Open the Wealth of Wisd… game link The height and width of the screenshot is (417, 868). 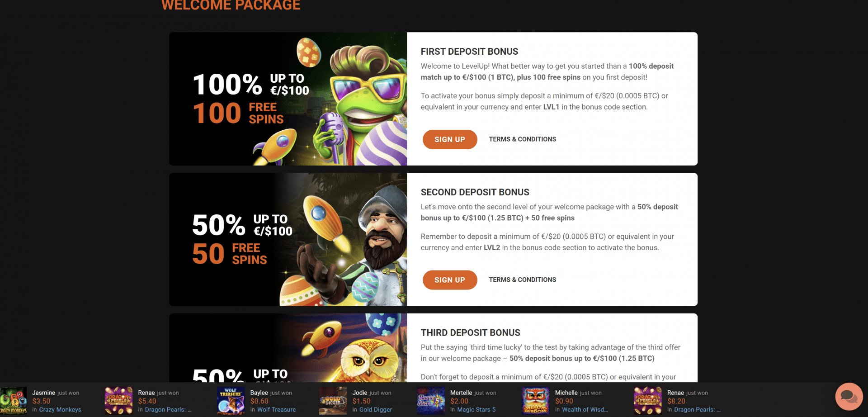click(x=585, y=410)
